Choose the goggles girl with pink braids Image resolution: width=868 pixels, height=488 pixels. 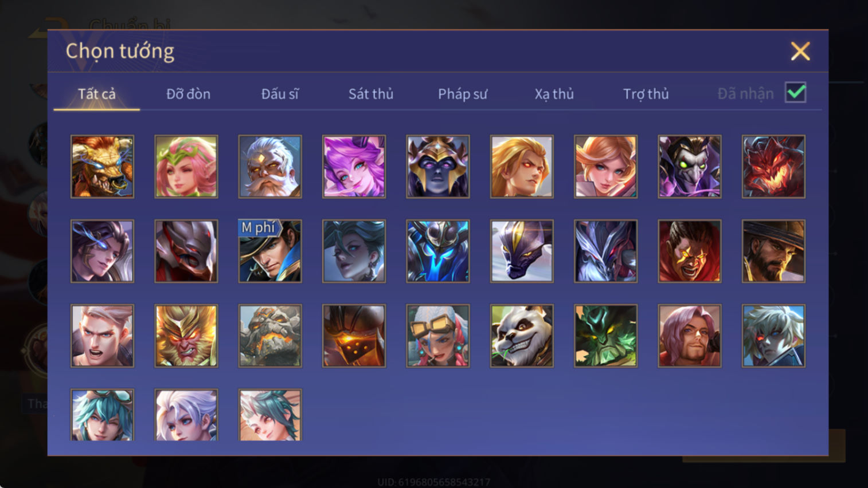point(438,336)
